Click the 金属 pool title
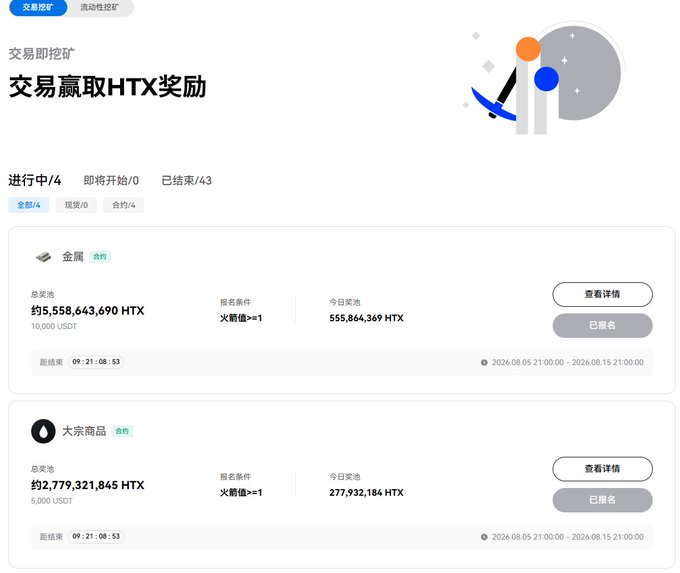The height and width of the screenshot is (573, 680). (73, 256)
